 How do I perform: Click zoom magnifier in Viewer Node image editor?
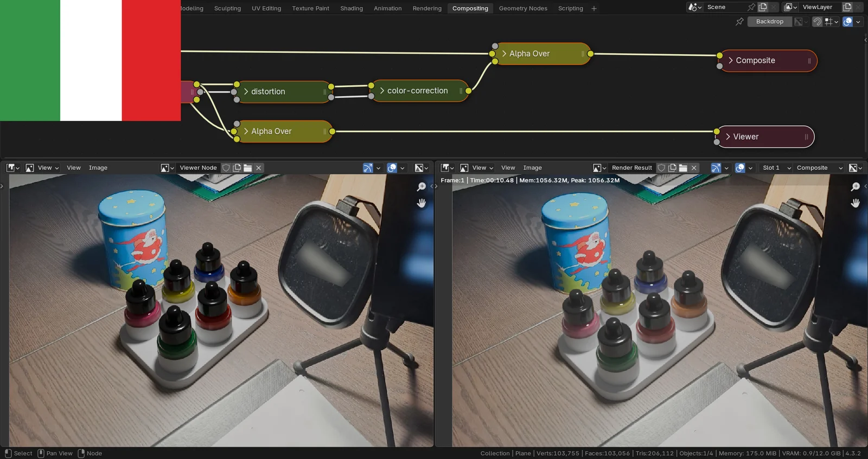pyautogui.click(x=422, y=187)
